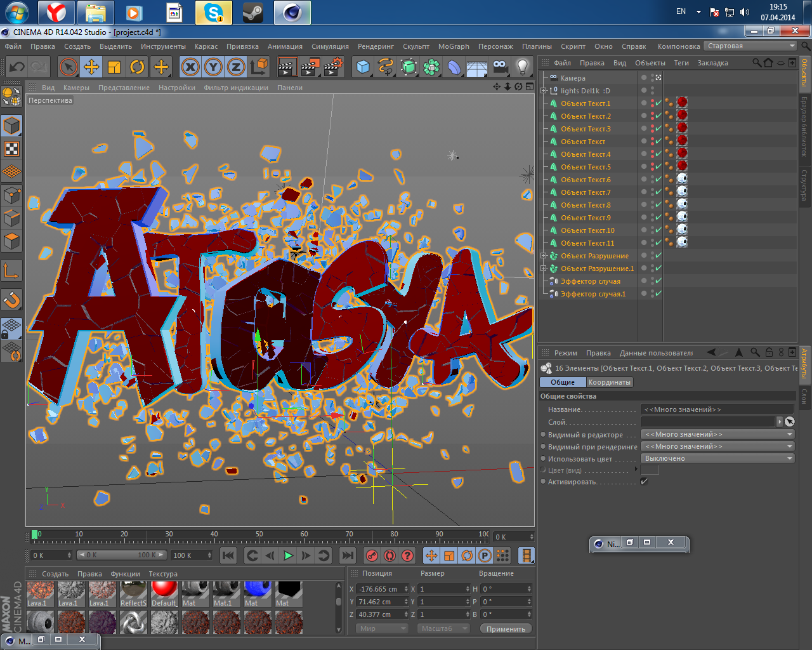The image size is (812, 650).
Task: Add camera object icon
Action: pos(500,66)
